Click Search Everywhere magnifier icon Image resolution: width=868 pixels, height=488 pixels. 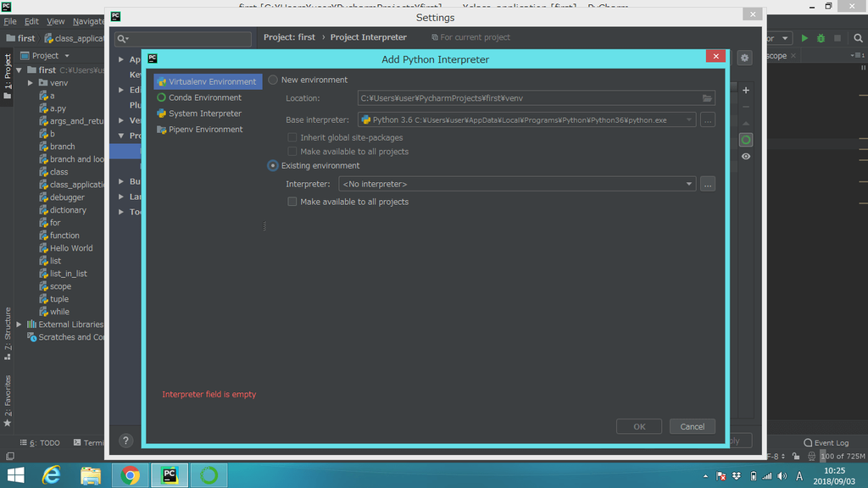(x=858, y=38)
